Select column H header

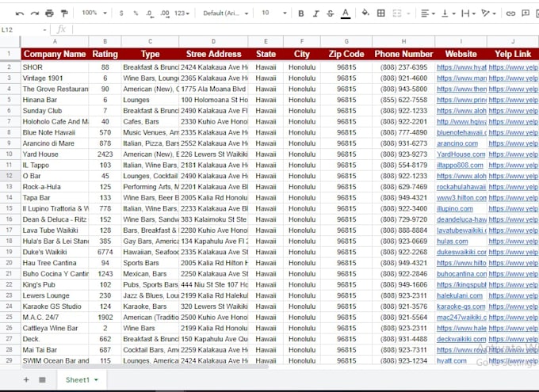point(403,41)
